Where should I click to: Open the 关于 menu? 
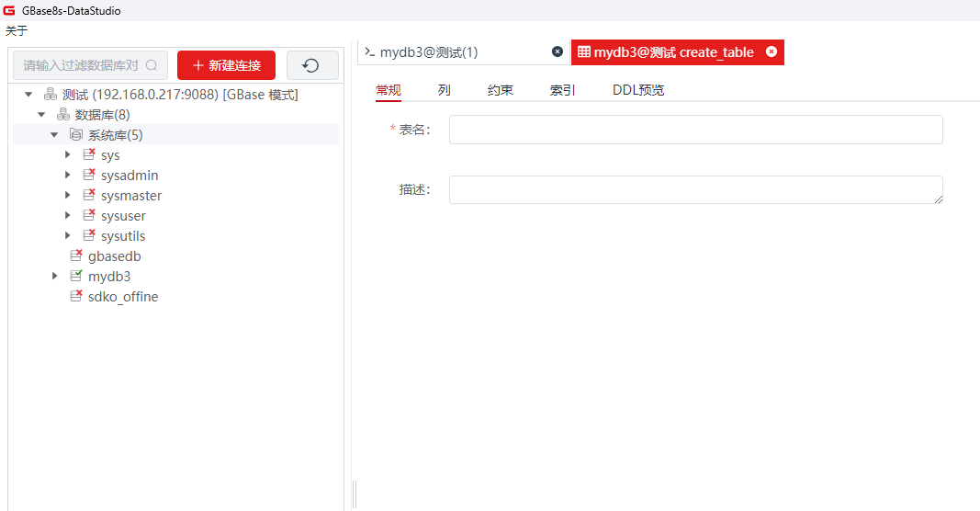tap(17, 30)
